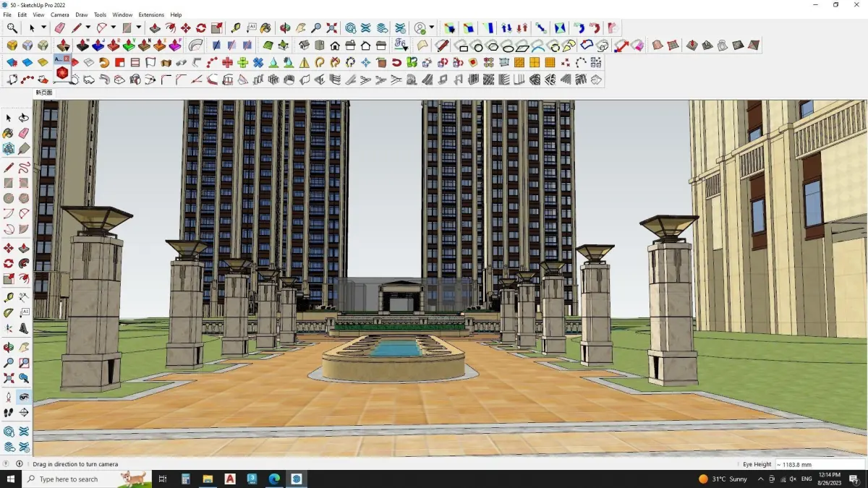Select the Polygon tool in left toolbar
Viewport: 868px width, 488px height.
pos(24,198)
